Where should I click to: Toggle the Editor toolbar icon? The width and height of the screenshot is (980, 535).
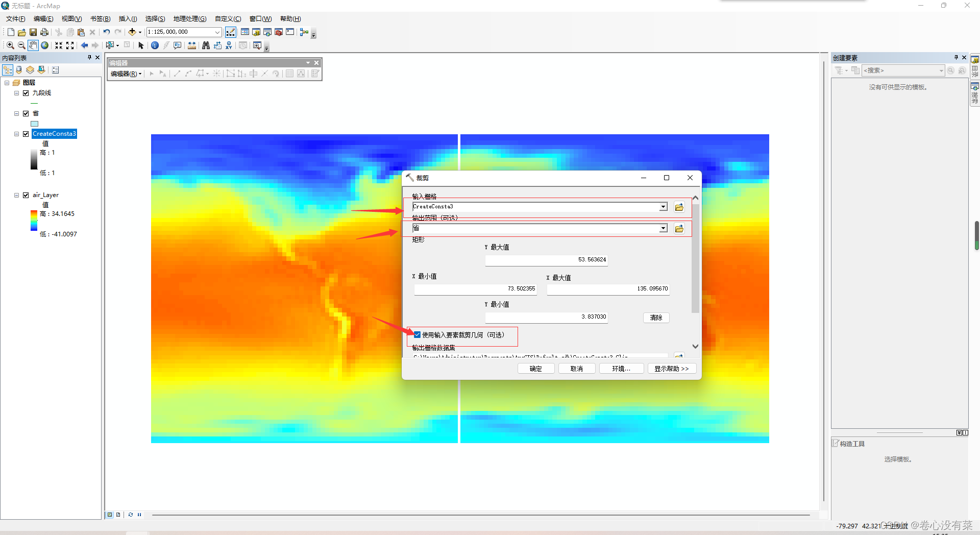coord(231,32)
